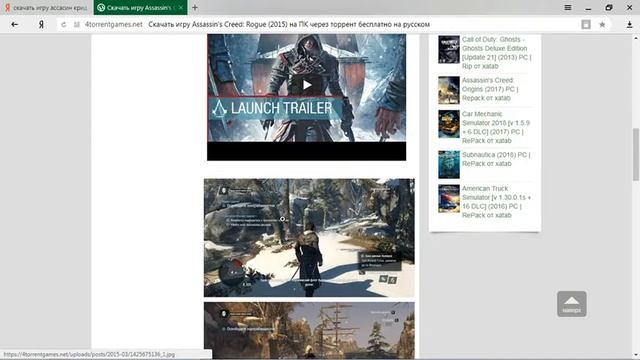Close the Assassin's Creed tab
Screen dimensions: 640x360
point(181,7)
